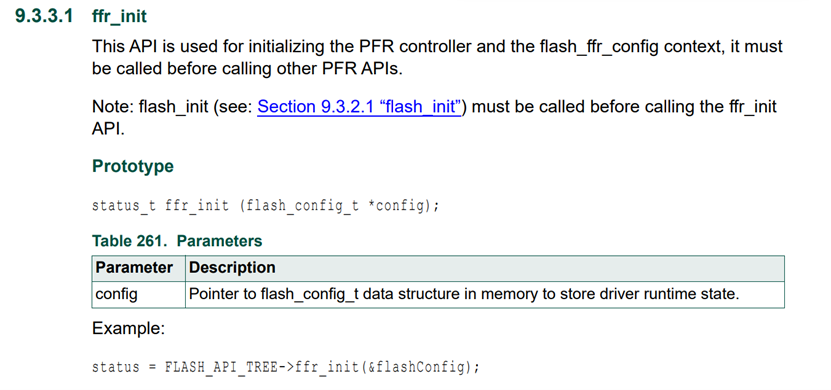Click the paragraph starting "This API is used"
Screen dimensions: 831x390
click(x=437, y=58)
